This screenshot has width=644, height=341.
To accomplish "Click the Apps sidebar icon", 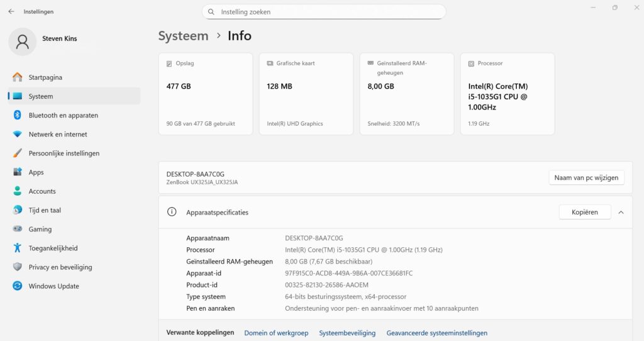I will (x=17, y=172).
